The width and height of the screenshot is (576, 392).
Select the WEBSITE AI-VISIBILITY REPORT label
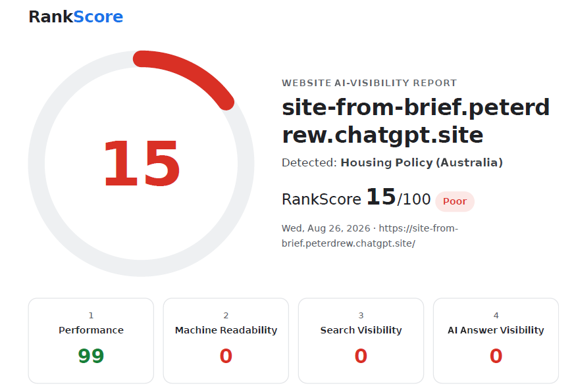pyautogui.click(x=369, y=83)
